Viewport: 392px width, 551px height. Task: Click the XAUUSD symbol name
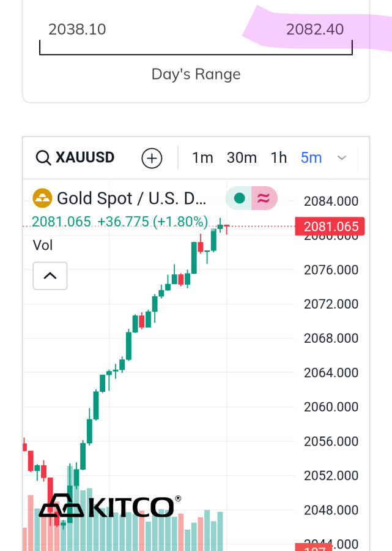point(85,157)
